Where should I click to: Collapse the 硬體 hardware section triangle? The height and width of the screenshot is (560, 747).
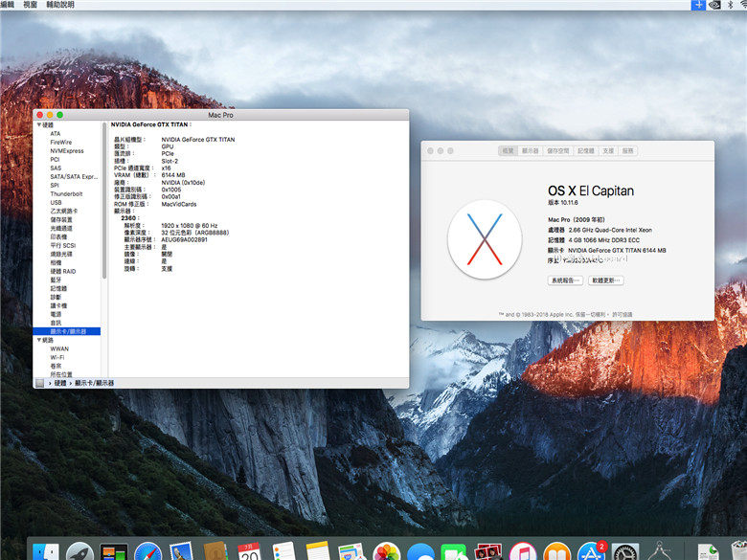[39, 124]
